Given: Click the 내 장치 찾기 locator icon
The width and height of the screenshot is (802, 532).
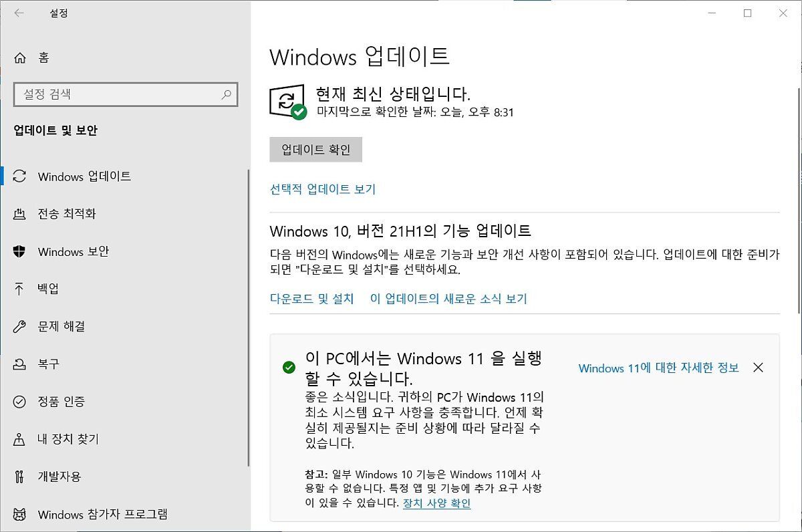Looking at the screenshot, I should pos(20,439).
